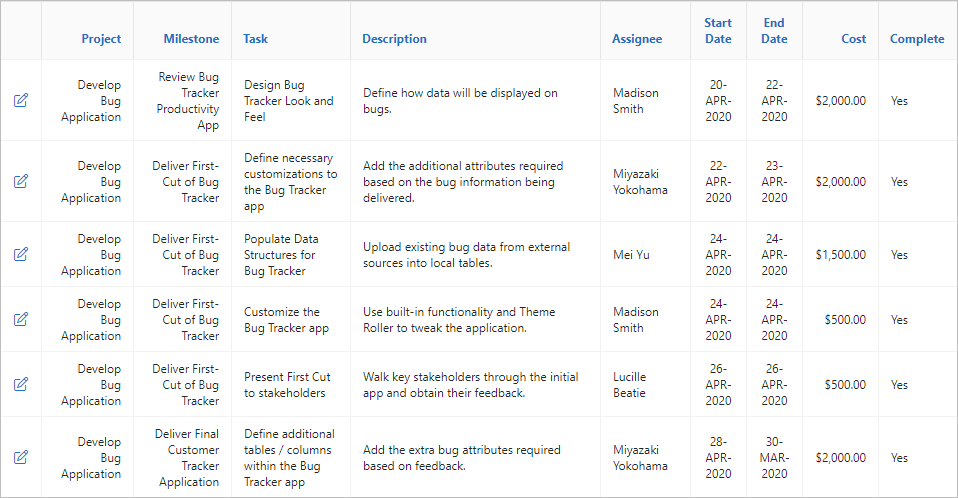958x498 pixels.
Task: Click Miyazaki Yokohama in the 22-APR-2020 start row
Action: [640, 181]
